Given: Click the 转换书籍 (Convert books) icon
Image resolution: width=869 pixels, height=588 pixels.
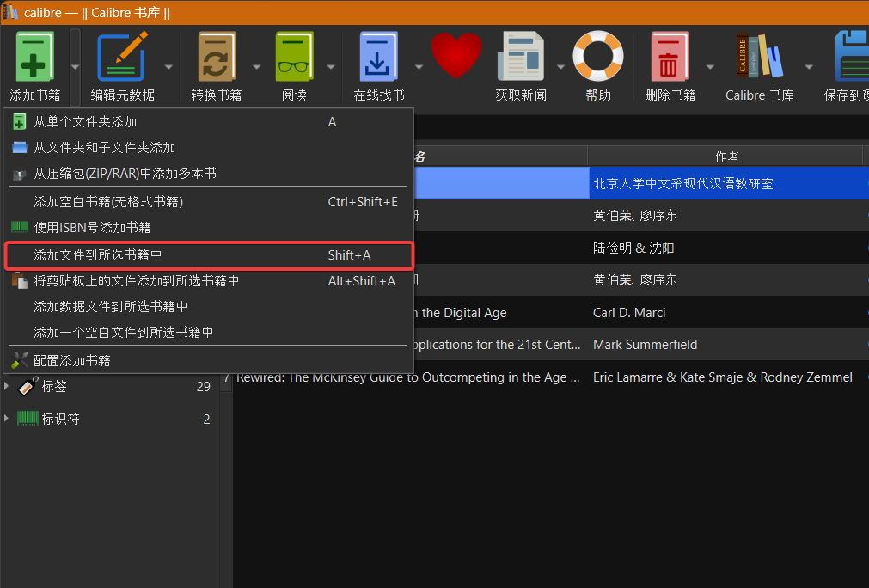Looking at the screenshot, I should 217,58.
